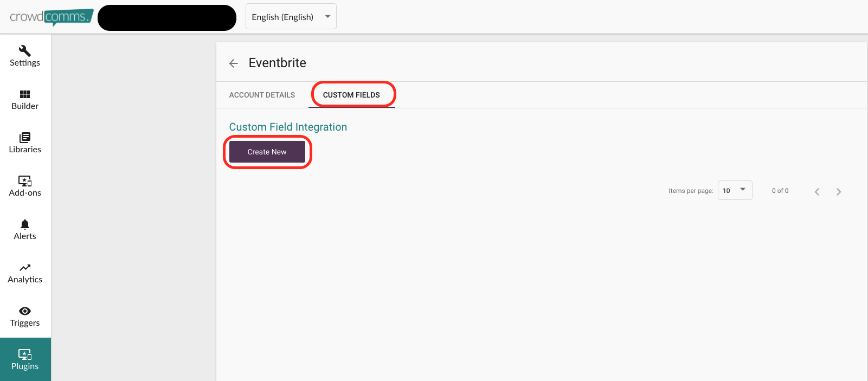Open the Libraries section icon
This screenshot has height=381, width=868.
[25, 138]
